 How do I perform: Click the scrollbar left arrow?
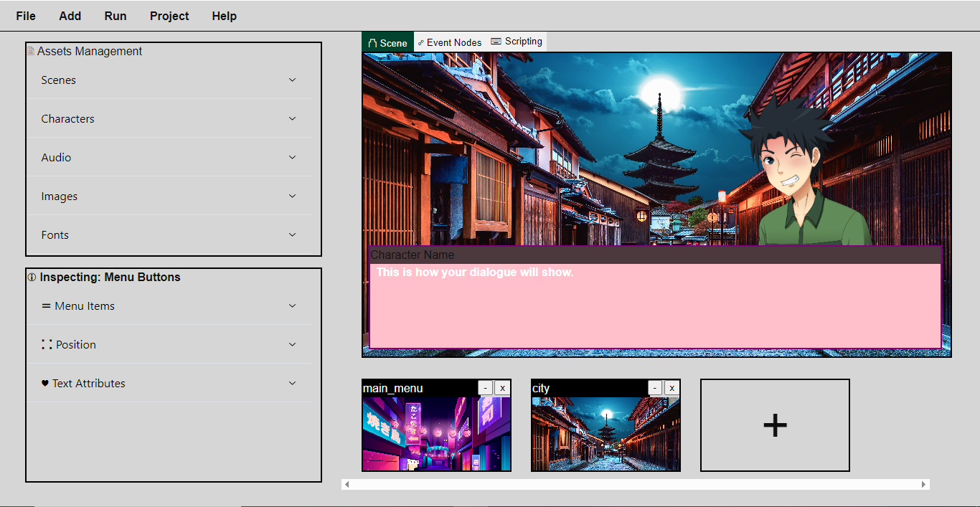(347, 485)
